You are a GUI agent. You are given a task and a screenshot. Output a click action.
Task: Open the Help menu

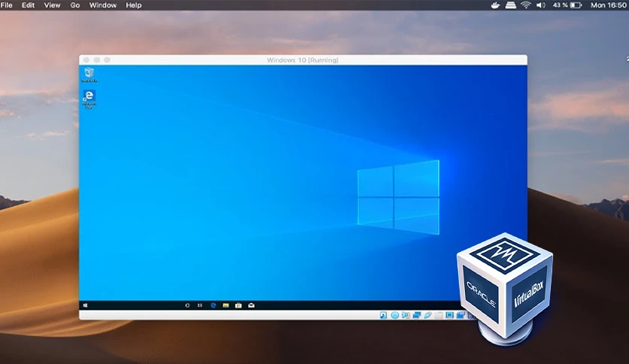(x=134, y=5)
